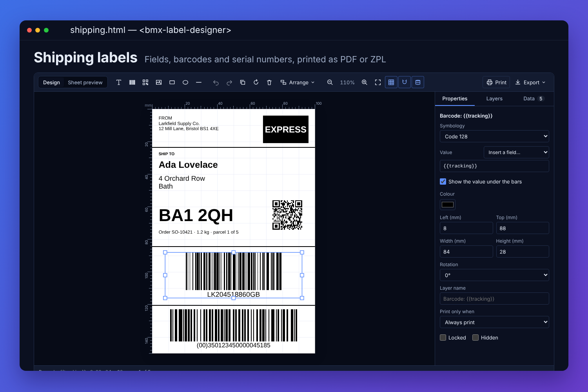
Task: Click the Print button
Action: pos(496,82)
